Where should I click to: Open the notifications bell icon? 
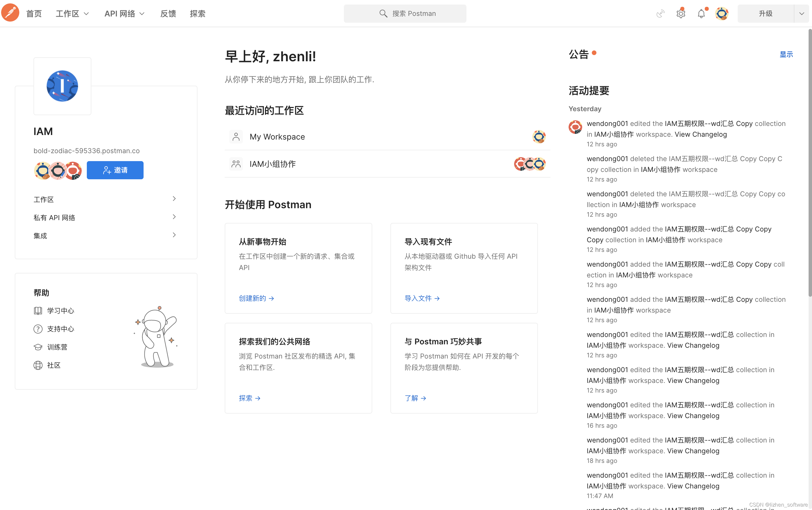pos(701,14)
